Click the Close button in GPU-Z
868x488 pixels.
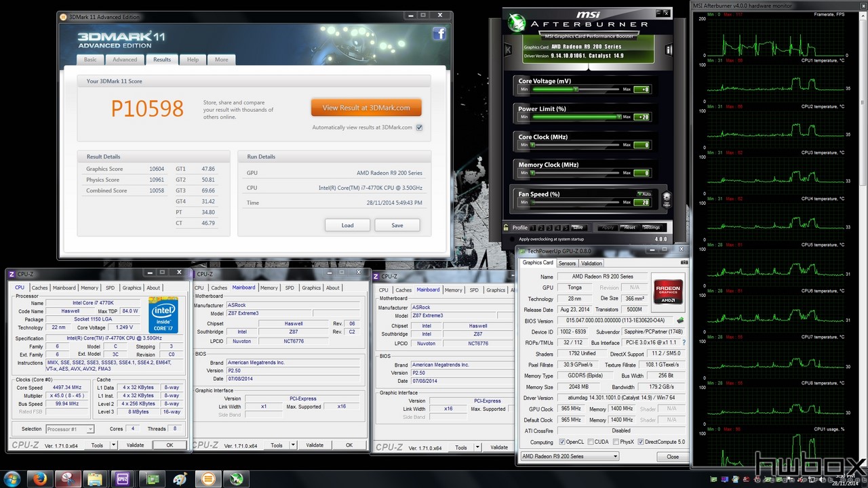point(673,456)
